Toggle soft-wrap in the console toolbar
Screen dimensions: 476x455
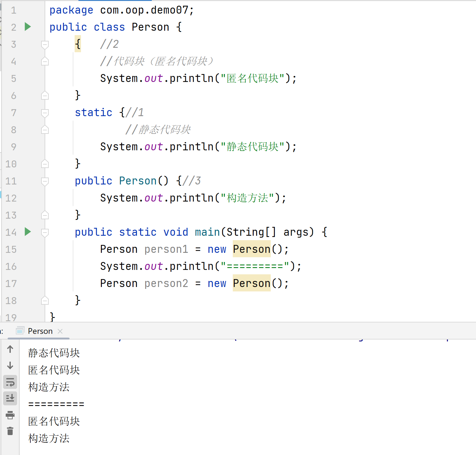point(10,382)
